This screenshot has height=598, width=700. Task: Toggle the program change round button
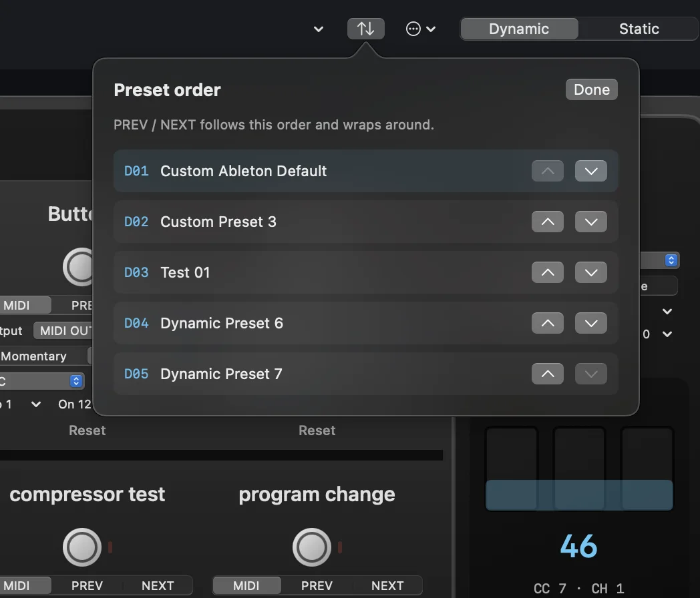click(312, 547)
